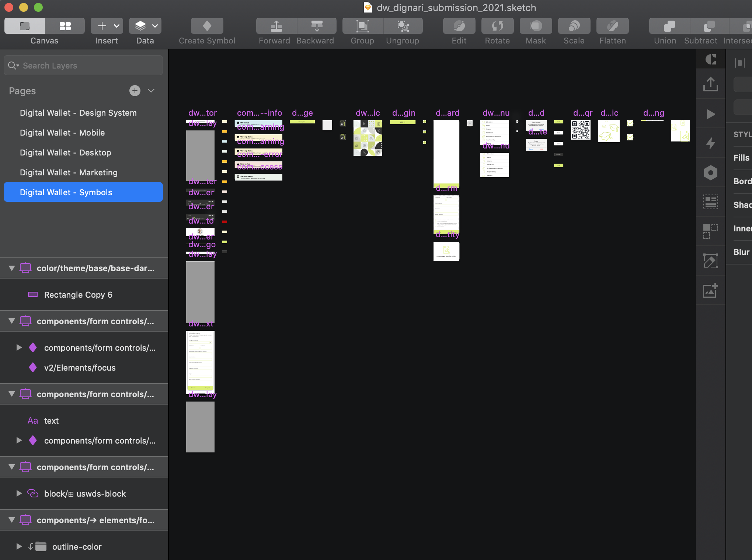Image resolution: width=752 pixels, height=560 pixels.
Task: Click the preview play icon in right strip
Action: point(710,114)
